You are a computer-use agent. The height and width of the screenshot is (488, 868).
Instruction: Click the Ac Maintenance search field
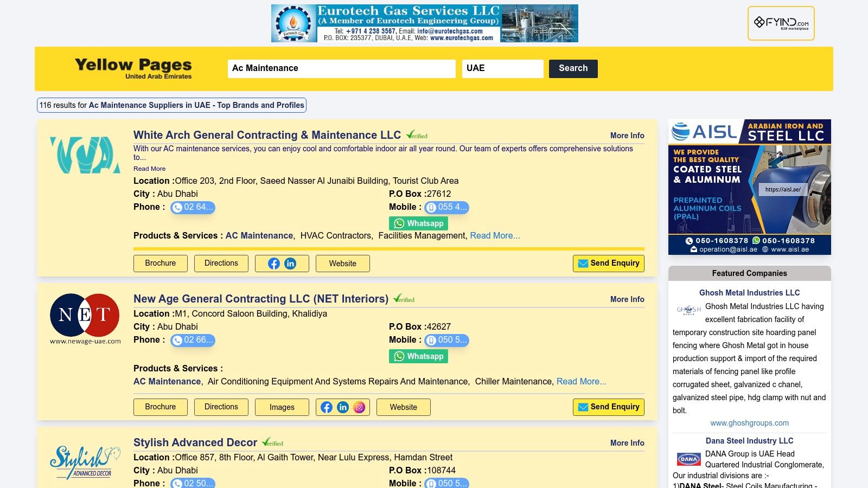[341, 68]
